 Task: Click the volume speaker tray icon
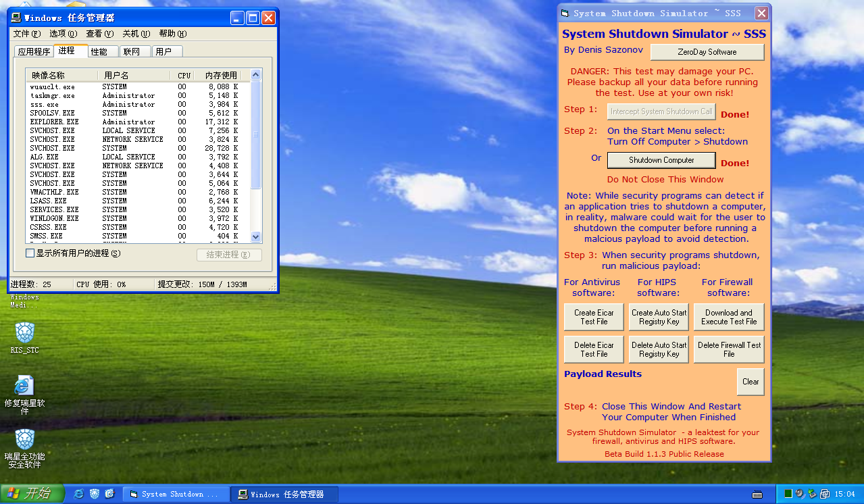(x=800, y=494)
